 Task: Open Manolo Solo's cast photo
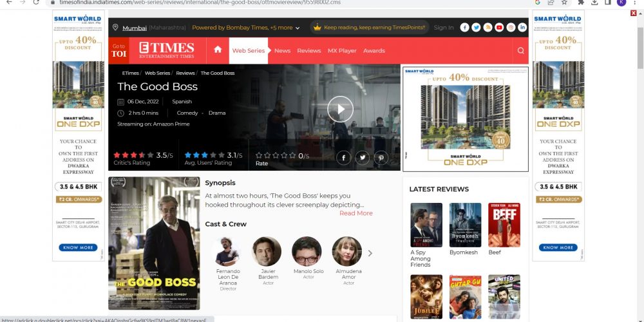coord(307,251)
